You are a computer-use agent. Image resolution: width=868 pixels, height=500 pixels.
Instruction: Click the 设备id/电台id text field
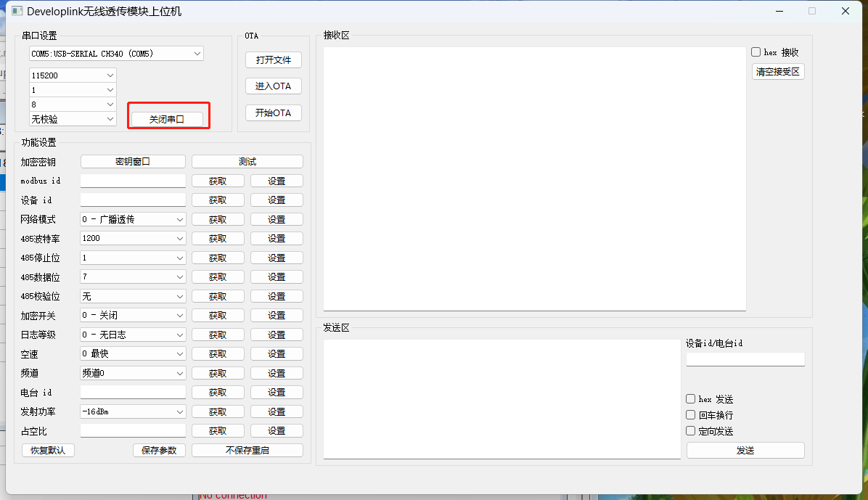tap(745, 359)
